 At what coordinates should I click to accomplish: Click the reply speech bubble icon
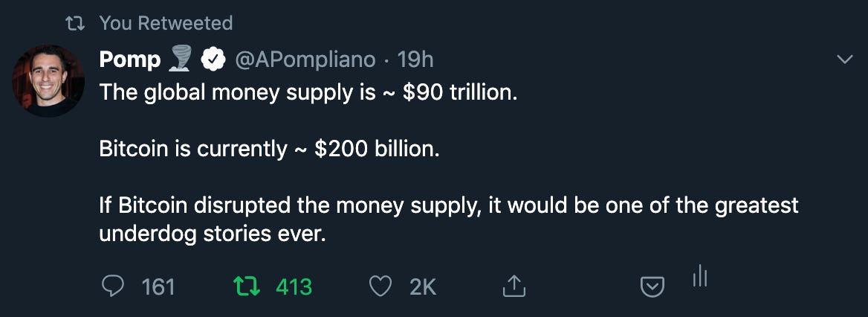tap(114, 286)
